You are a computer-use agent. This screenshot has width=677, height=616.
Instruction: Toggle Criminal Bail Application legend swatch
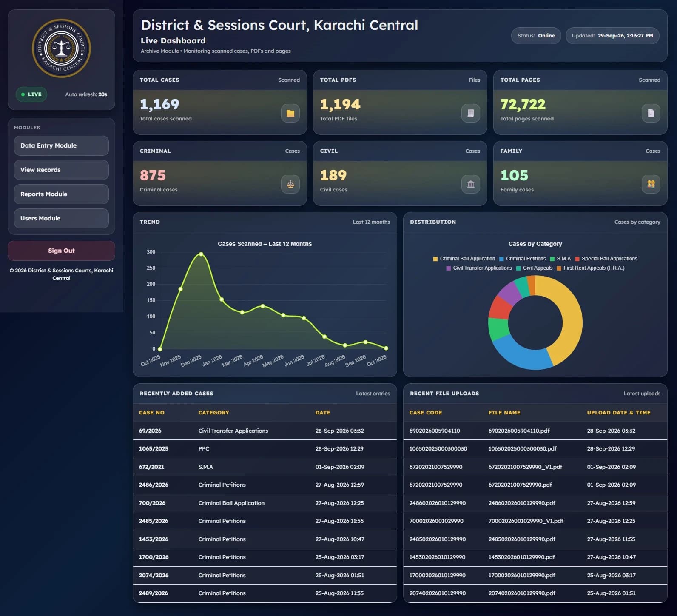[435, 259]
